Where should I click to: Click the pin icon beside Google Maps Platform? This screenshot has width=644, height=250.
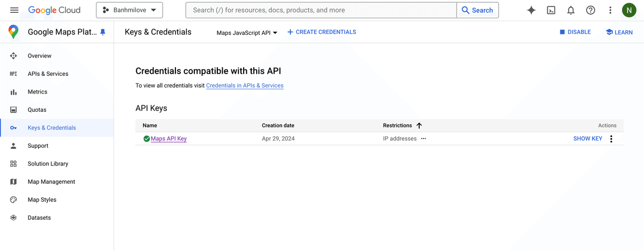click(x=103, y=32)
